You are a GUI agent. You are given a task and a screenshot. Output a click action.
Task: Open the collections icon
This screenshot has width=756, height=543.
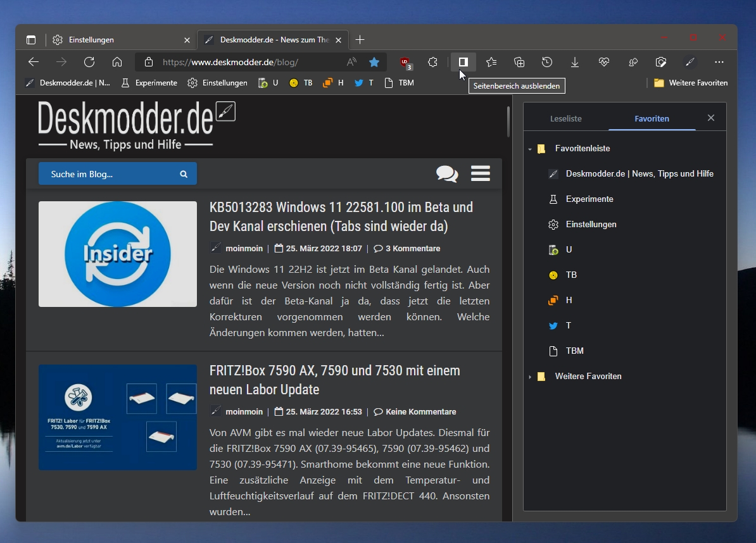tap(519, 62)
